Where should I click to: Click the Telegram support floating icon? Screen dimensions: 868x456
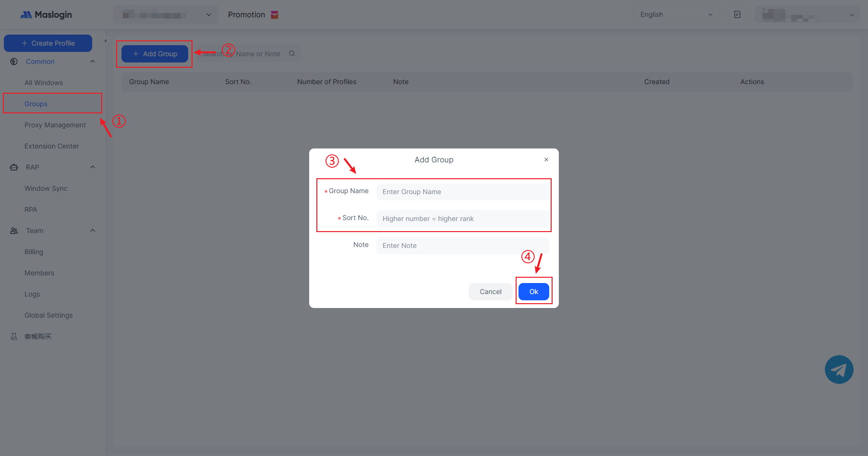(x=839, y=370)
